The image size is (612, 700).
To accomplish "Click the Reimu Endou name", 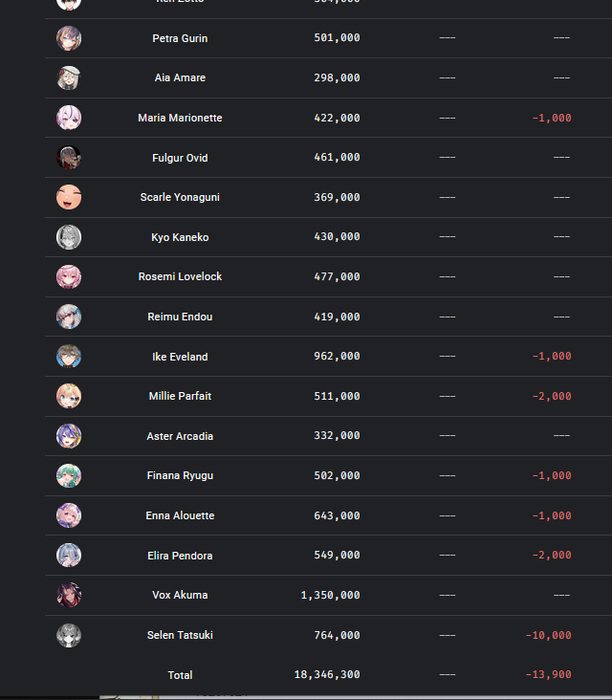I will [180, 317].
